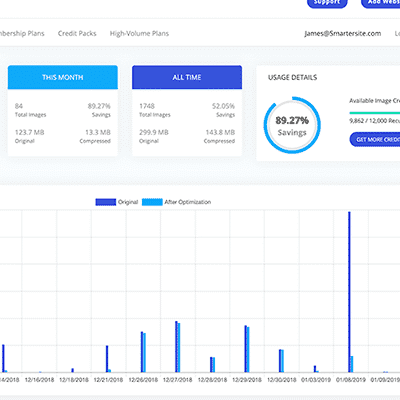This screenshot has height=400, width=400.
Task: Click the 12/28/2018 Original bar
Action: click(x=211, y=364)
